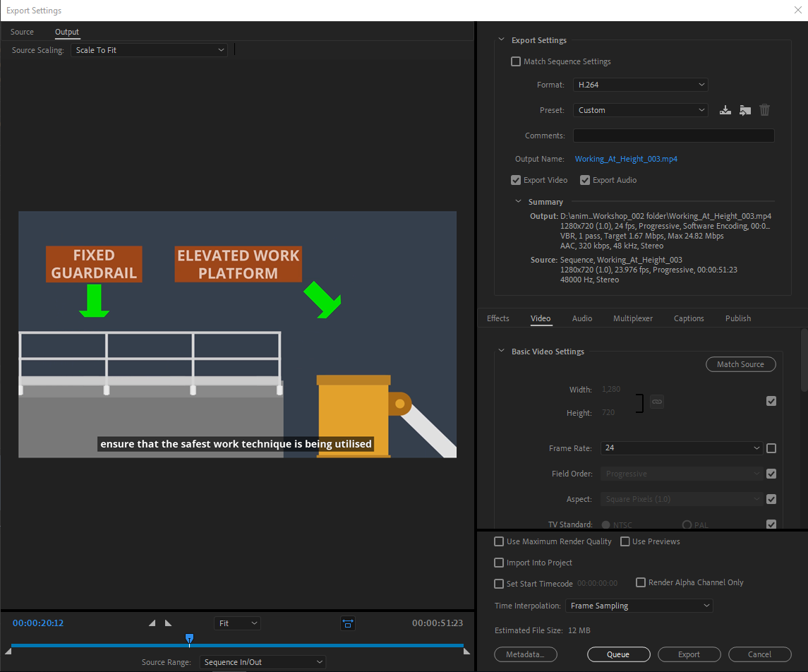
Task: Open the Time Interpolation dropdown
Action: click(x=639, y=606)
